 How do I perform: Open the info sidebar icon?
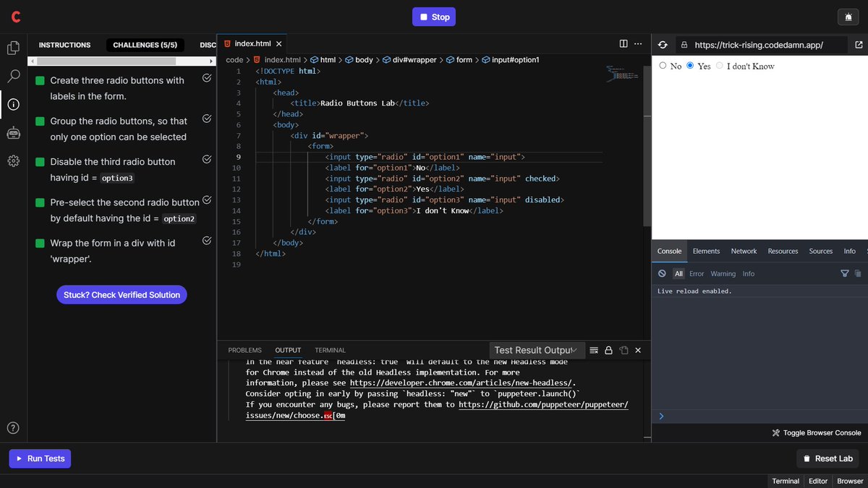pos(13,104)
